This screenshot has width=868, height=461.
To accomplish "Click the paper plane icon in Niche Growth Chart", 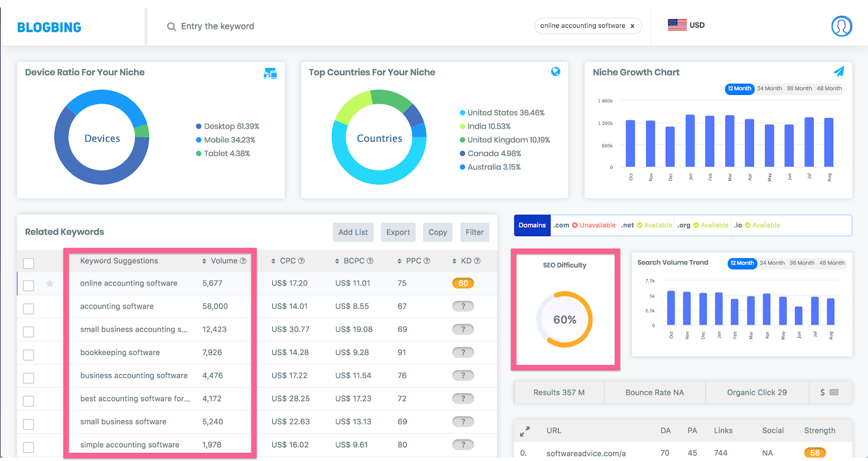I will (x=839, y=72).
